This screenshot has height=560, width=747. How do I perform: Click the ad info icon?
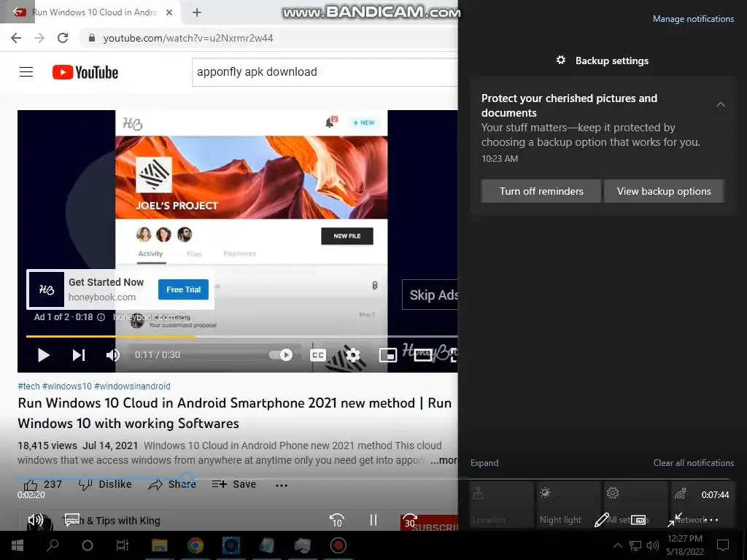[x=101, y=317]
